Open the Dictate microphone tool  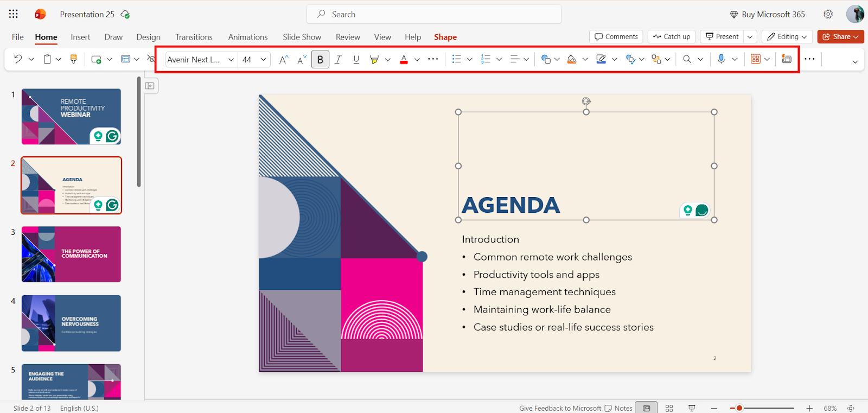coord(721,59)
